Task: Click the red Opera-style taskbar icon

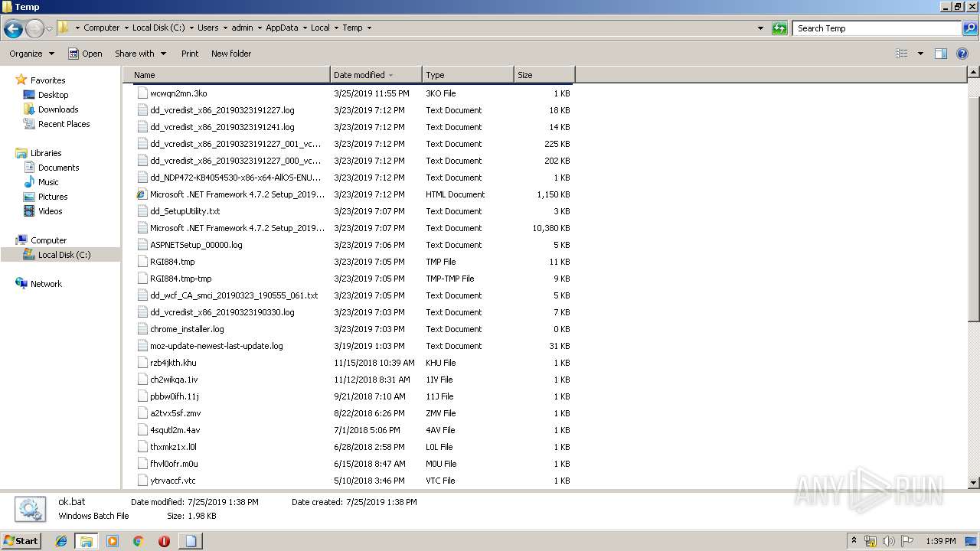Action: tap(164, 541)
